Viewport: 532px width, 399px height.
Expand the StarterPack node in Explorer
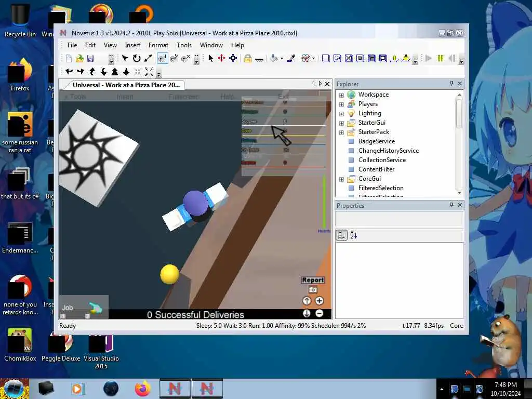point(342,132)
